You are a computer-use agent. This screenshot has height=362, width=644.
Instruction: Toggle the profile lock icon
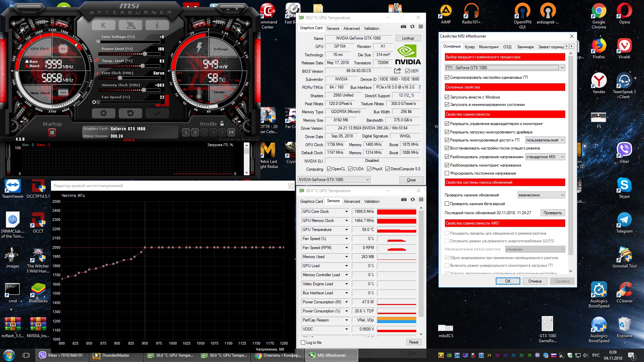click(x=222, y=124)
